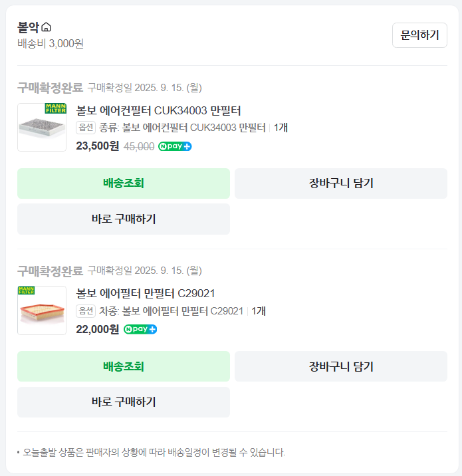Click the crossed-out 45,000 original price
Viewport: 462px width, 476px height.
click(139, 146)
